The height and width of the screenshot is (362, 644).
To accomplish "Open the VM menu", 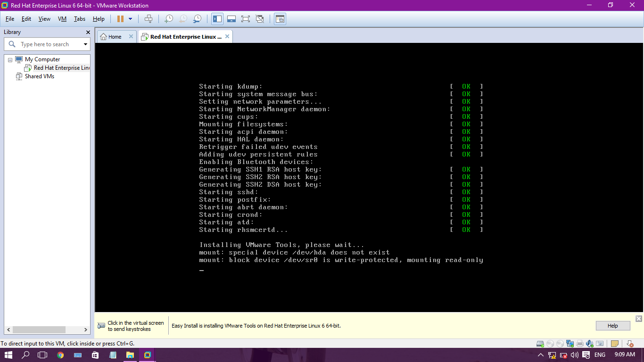I will click(x=62, y=19).
